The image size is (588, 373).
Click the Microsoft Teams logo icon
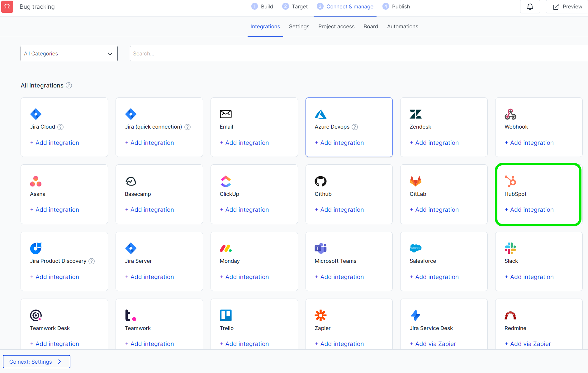[x=320, y=248]
